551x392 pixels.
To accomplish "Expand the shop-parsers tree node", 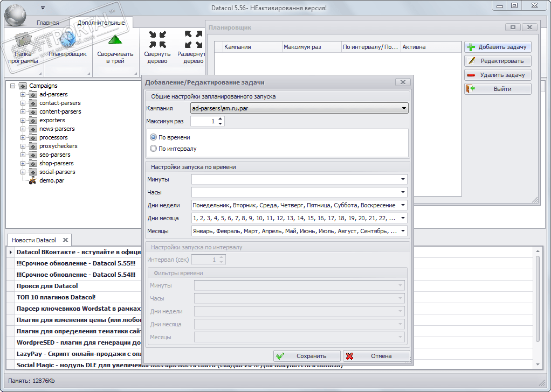I will [23, 163].
